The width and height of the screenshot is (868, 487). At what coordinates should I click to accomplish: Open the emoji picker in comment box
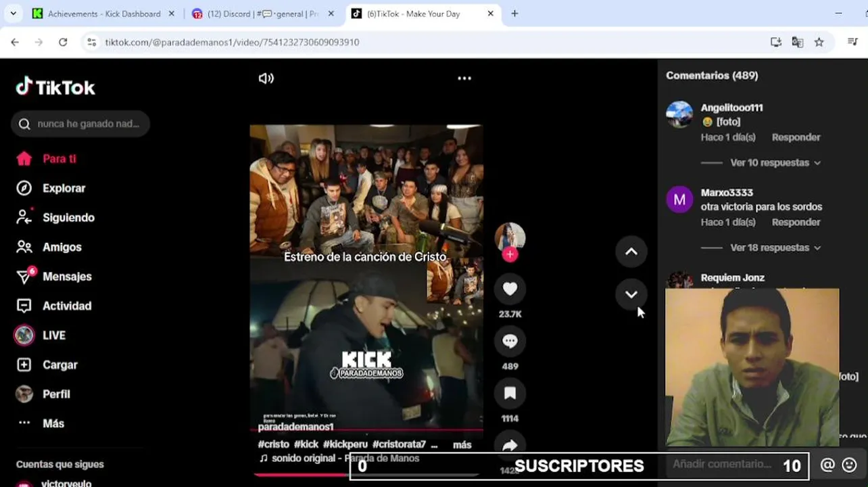[850, 465]
